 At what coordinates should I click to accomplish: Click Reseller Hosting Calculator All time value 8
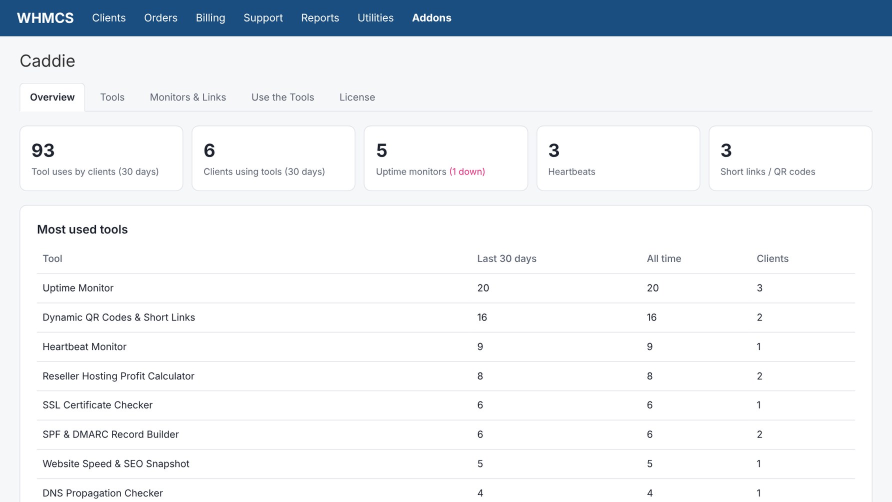[650, 376]
